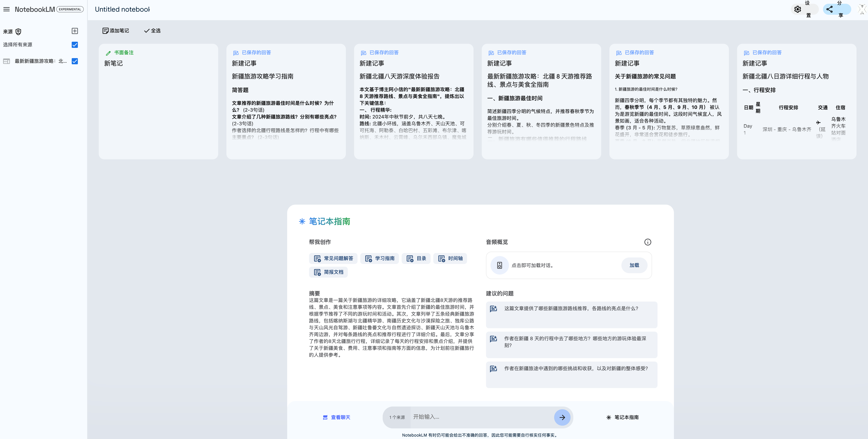
Task: Click the 笔记本指南 sparkle heading icon
Action: click(x=302, y=222)
